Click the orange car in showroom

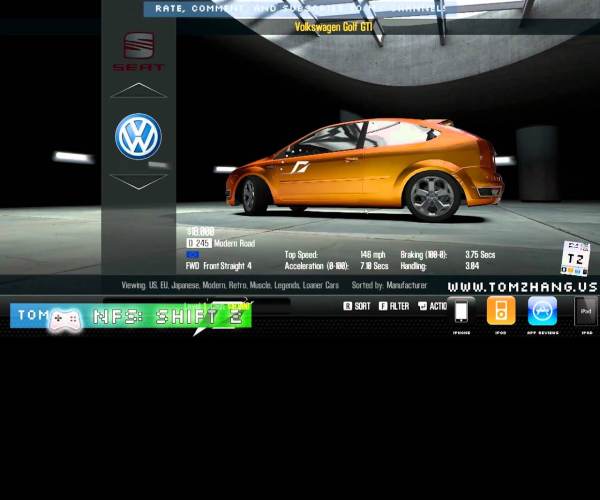click(365, 171)
